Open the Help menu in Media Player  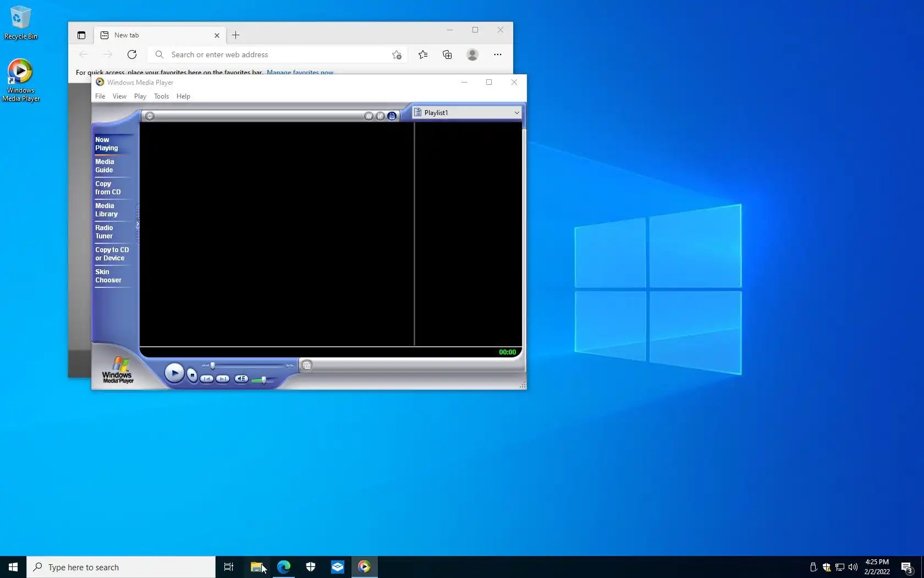click(183, 96)
